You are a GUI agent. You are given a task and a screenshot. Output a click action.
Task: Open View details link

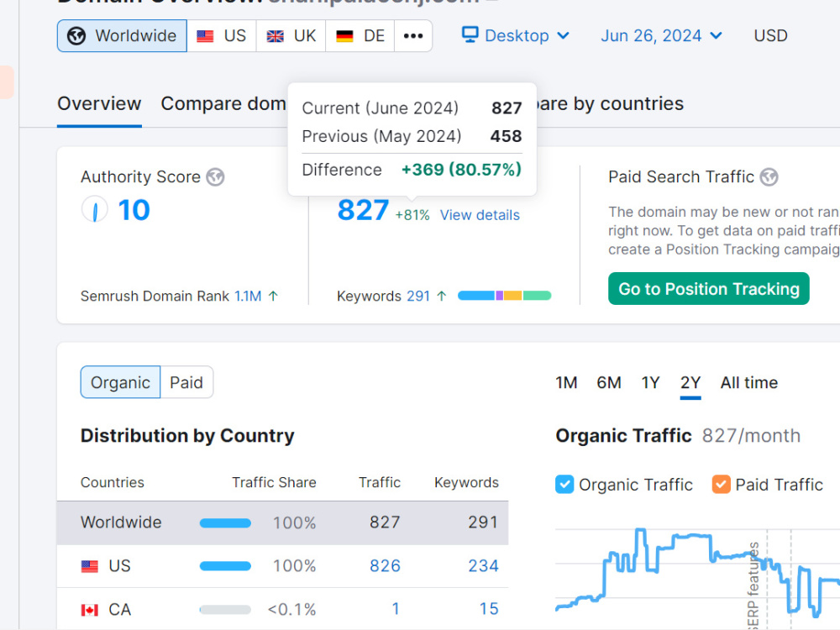pos(480,215)
